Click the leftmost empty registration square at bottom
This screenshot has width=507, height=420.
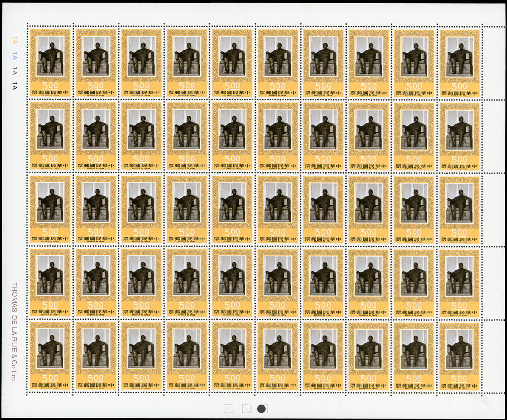(x=228, y=408)
